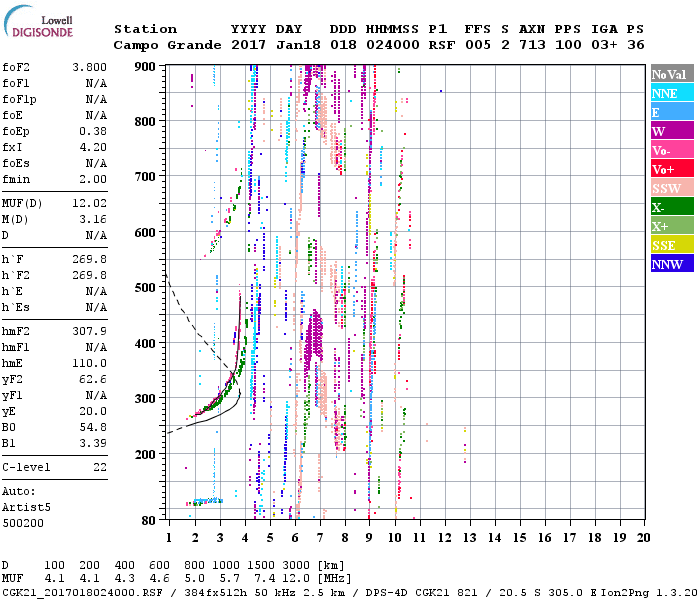Screen dimensions: 700x600
Task: Click the CGK21_2017018024000.RSF file name
Action: pos(82,592)
